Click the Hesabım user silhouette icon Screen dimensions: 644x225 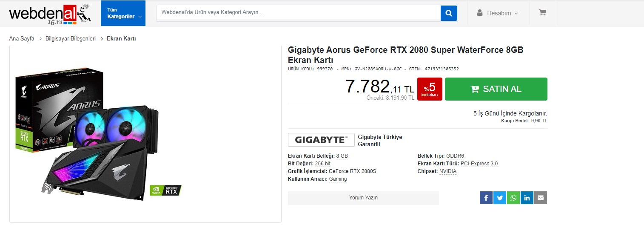click(479, 13)
